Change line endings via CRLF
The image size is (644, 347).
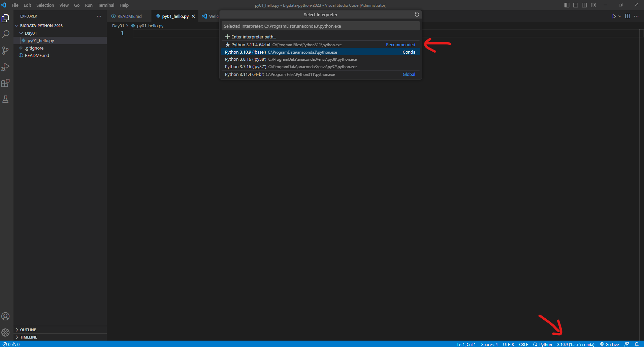(x=523, y=344)
